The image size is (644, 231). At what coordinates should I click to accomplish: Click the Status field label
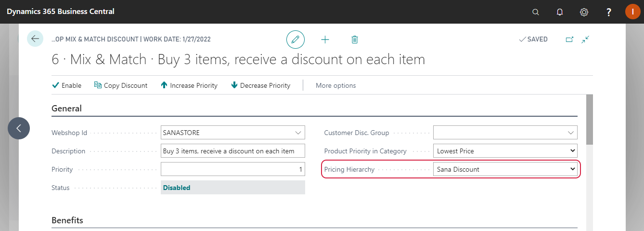tap(61, 188)
